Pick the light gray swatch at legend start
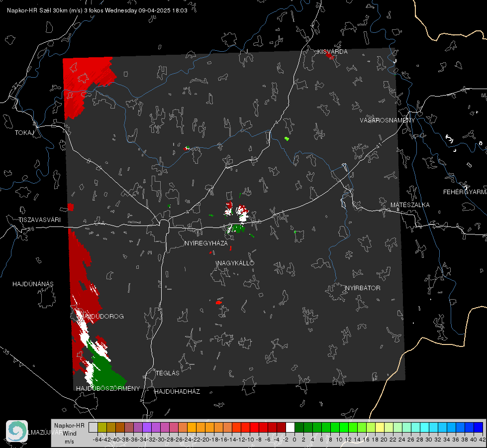Viewport: 487px width, 448px height. click(93, 428)
